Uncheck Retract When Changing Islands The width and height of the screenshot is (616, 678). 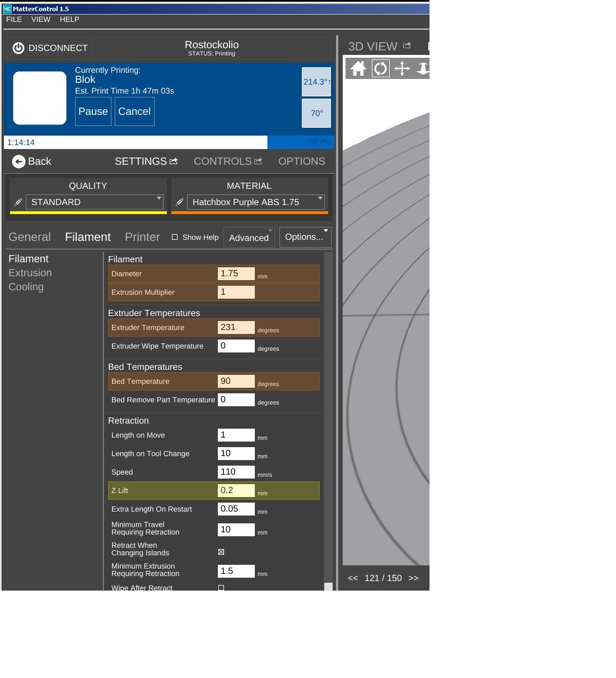coord(221,552)
